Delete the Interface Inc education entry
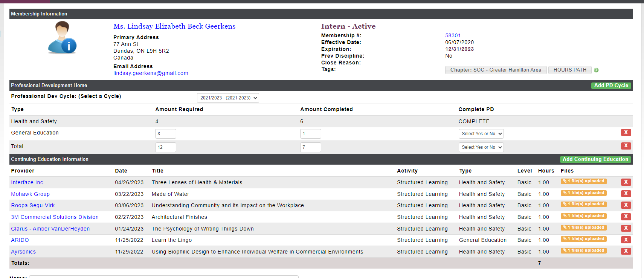 [626, 182]
